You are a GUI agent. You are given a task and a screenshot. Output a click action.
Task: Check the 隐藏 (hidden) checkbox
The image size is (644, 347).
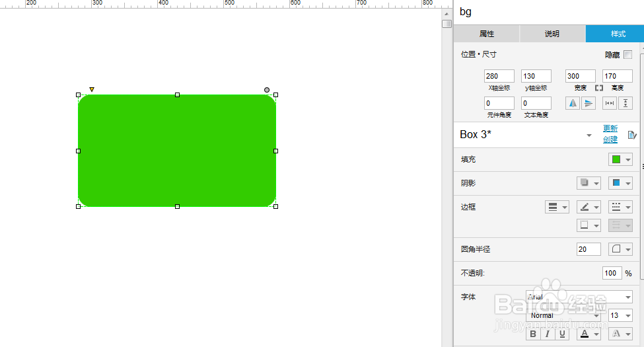click(627, 54)
